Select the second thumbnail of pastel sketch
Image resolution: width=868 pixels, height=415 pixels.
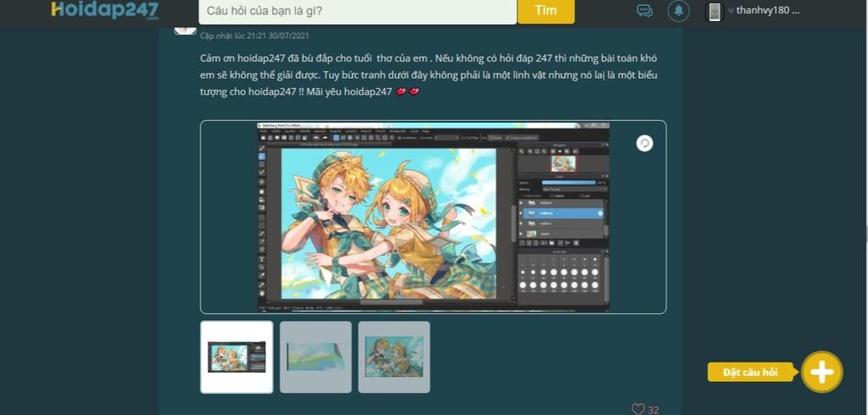[315, 357]
